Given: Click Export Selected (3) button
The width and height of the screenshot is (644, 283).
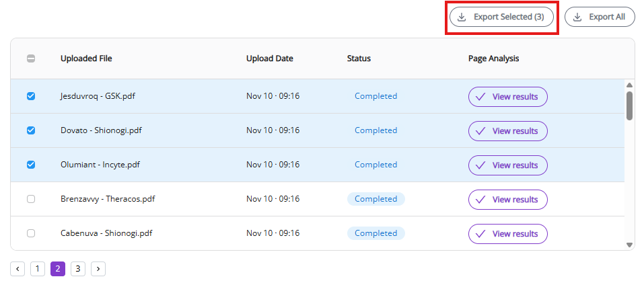Looking at the screenshot, I should (x=501, y=17).
